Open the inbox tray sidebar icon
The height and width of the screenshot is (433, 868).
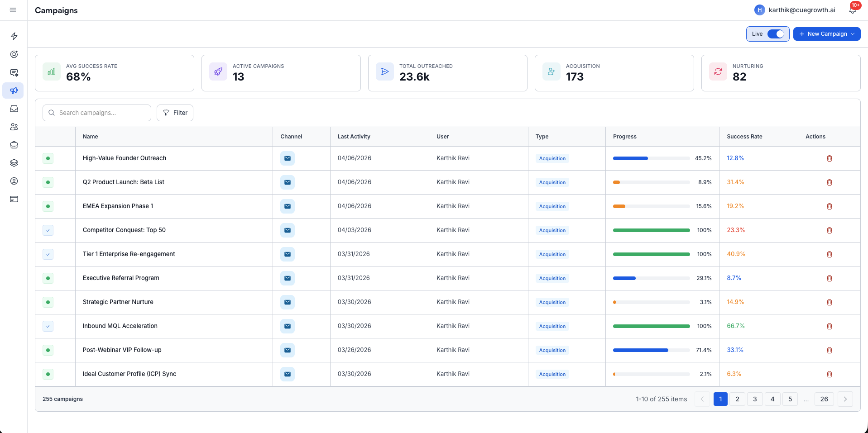pyautogui.click(x=14, y=109)
